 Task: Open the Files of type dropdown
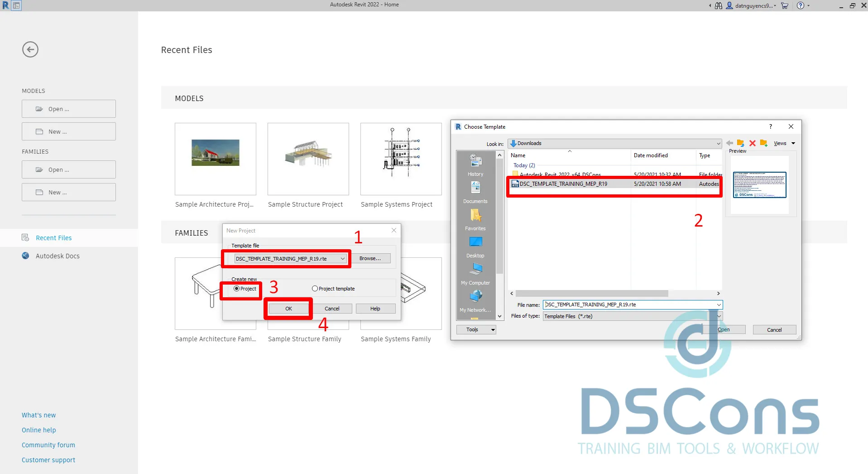point(719,316)
